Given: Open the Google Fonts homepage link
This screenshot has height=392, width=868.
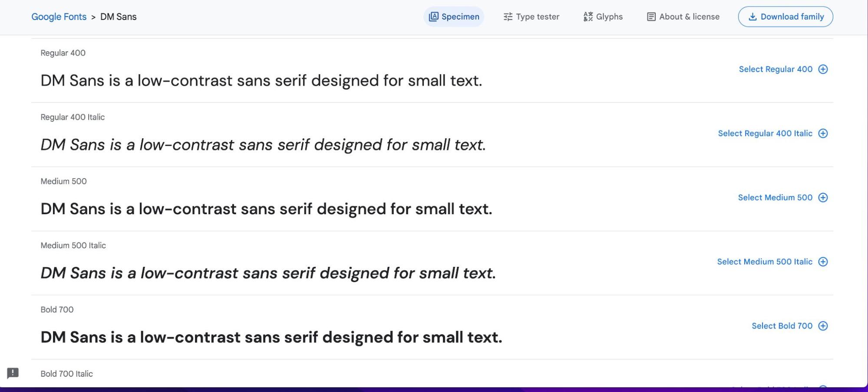Looking at the screenshot, I should [x=59, y=17].
